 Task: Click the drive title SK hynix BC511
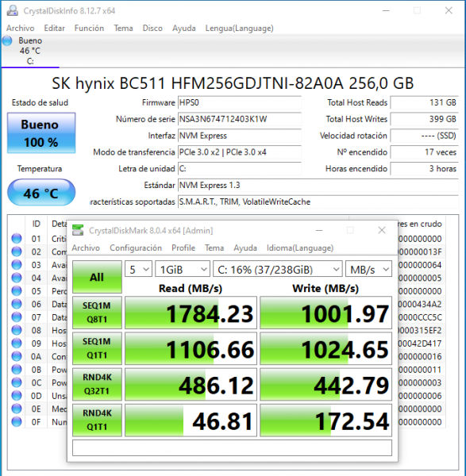(233, 83)
